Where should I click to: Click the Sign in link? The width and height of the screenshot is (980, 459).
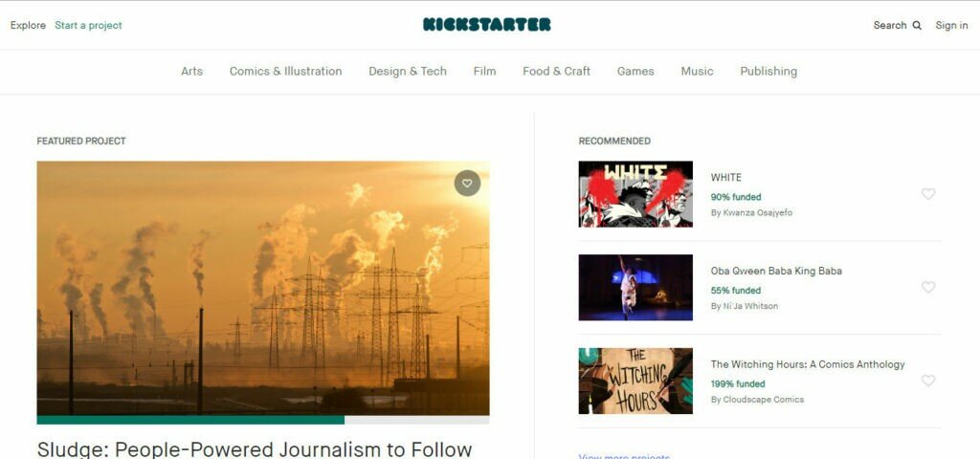[x=951, y=26]
